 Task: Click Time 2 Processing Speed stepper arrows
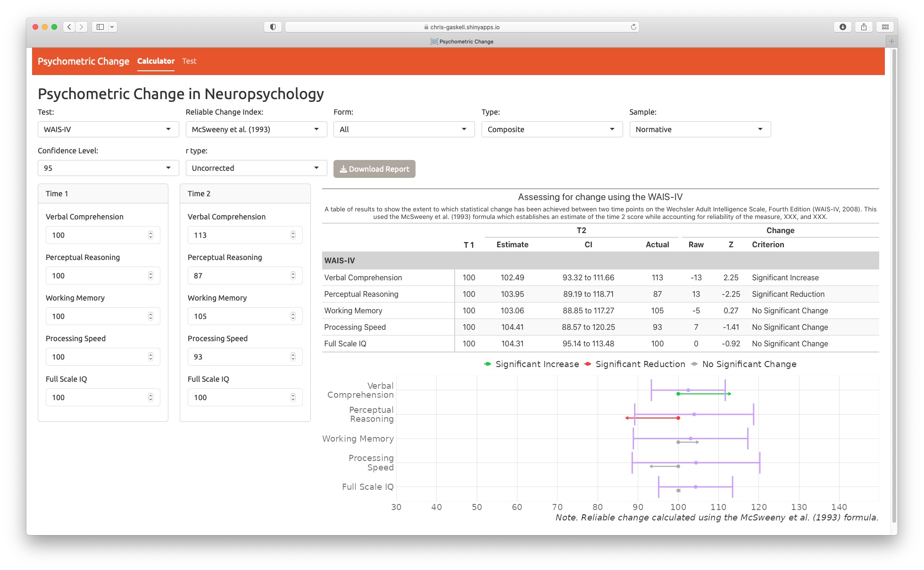(293, 357)
